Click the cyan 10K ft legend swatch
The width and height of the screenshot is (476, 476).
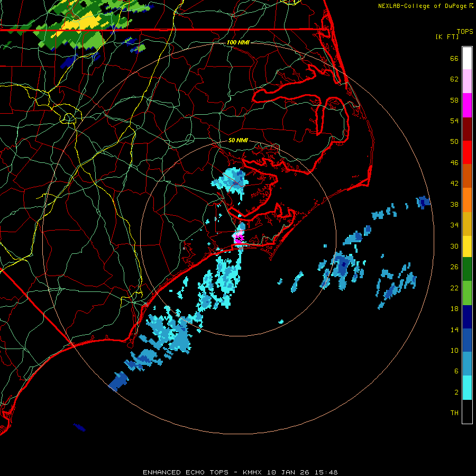click(x=467, y=388)
